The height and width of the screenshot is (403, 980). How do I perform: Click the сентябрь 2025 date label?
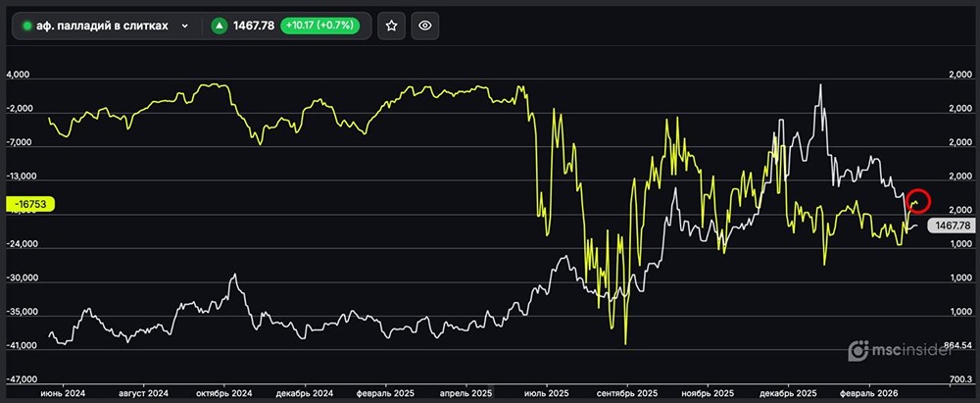[x=627, y=393]
